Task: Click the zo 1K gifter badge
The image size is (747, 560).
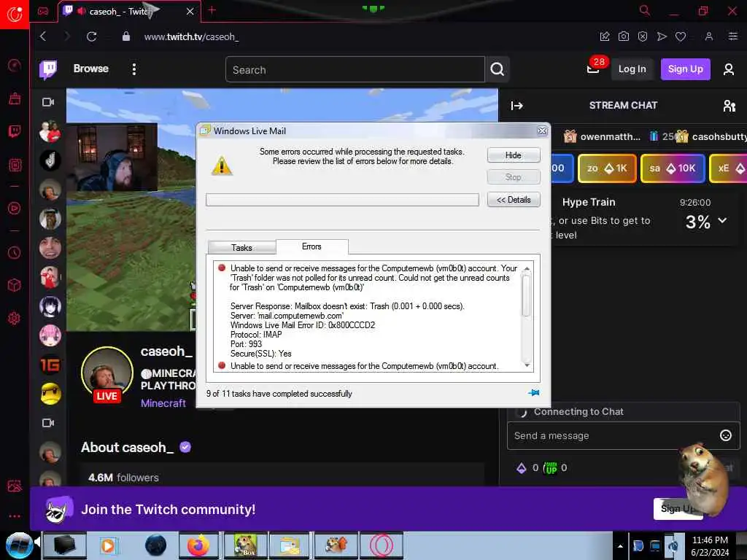Action: [x=607, y=168]
